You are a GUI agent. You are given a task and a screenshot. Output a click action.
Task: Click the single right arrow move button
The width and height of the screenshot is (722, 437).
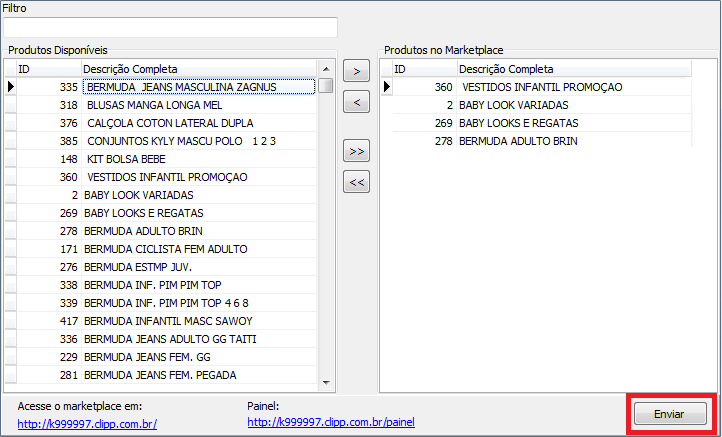point(357,71)
